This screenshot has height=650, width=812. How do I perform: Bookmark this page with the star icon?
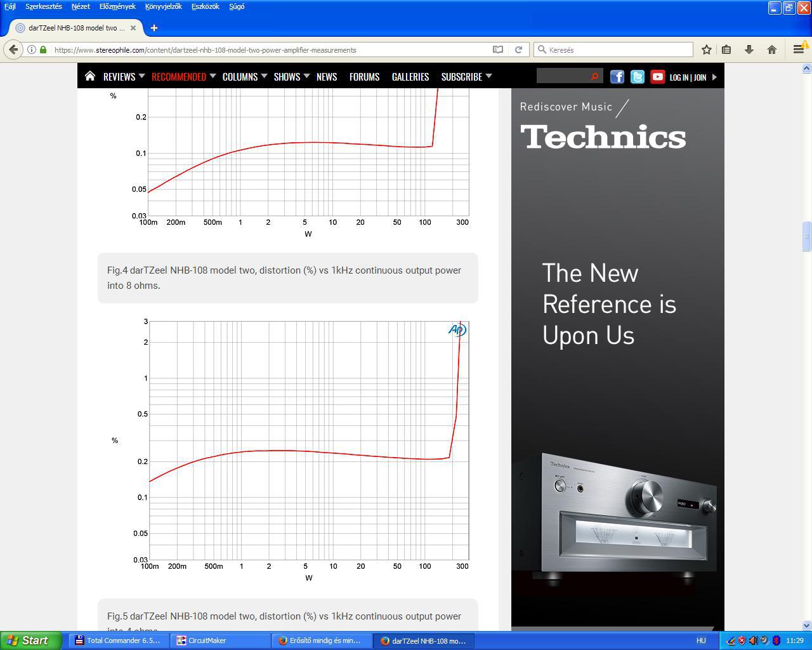coord(706,50)
